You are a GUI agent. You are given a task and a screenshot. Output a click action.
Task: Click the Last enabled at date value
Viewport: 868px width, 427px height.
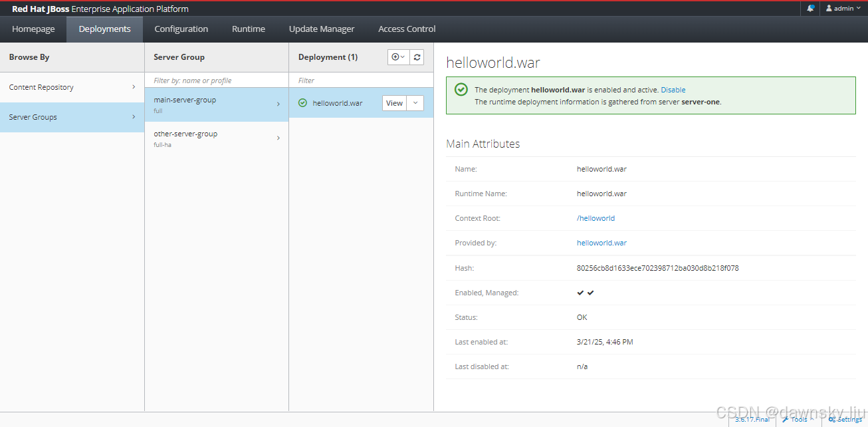[605, 342]
